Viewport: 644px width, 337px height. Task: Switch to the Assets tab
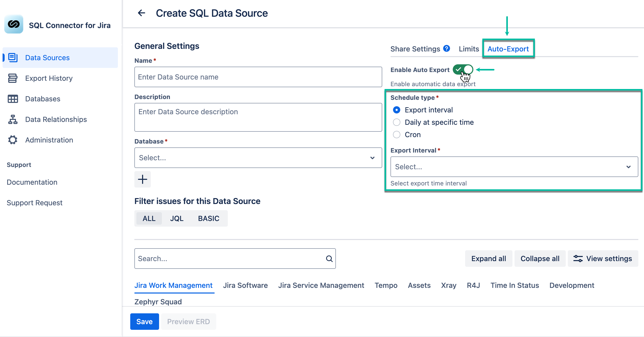point(419,285)
